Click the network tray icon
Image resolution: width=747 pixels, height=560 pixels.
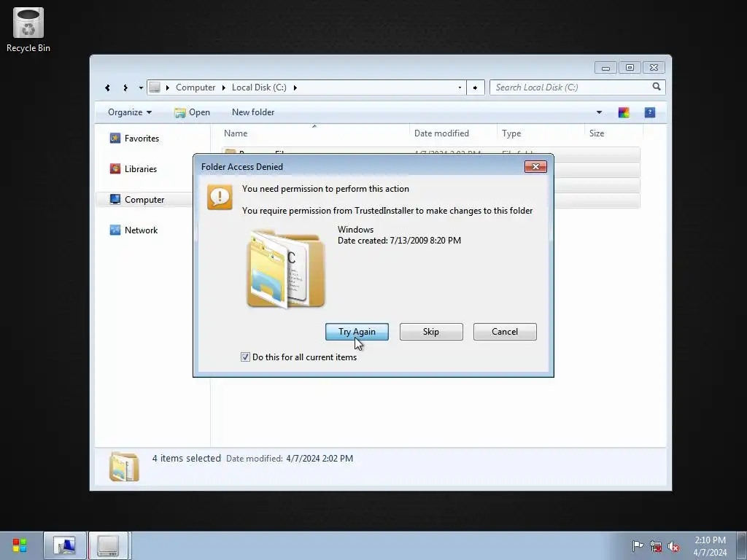tap(656, 546)
